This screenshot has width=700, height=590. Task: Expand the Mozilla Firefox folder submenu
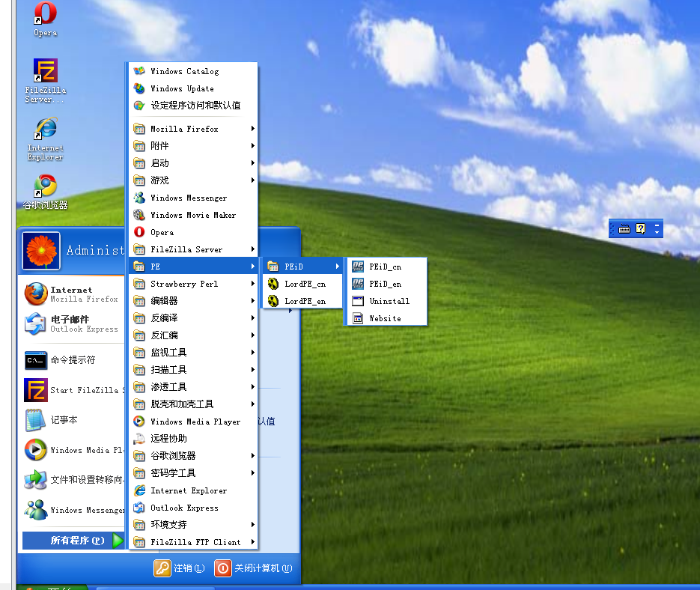[193, 129]
